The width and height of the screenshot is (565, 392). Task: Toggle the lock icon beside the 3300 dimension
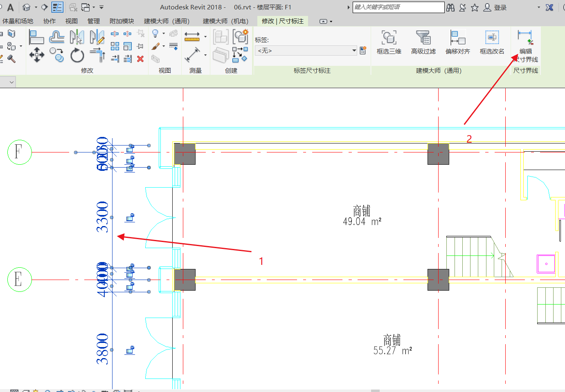(x=130, y=217)
